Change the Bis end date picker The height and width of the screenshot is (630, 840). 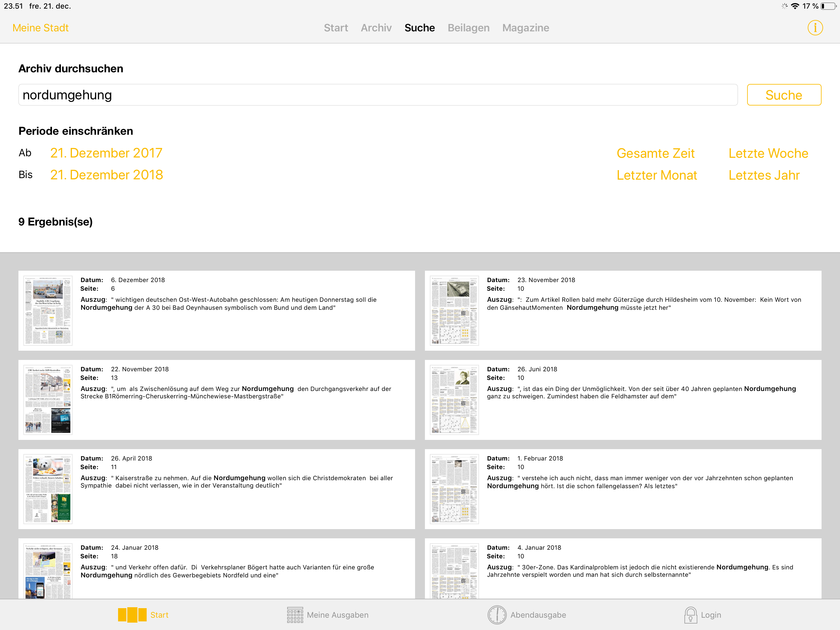(x=106, y=175)
